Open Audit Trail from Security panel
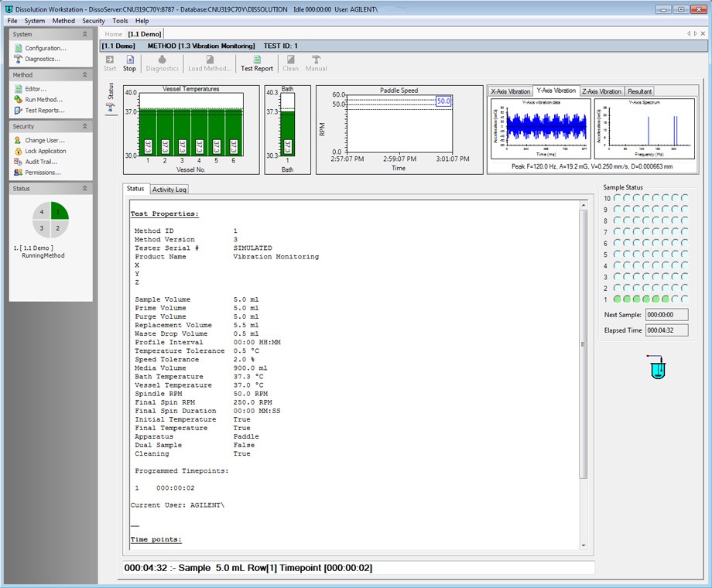This screenshot has height=588, width=712. coord(41,162)
